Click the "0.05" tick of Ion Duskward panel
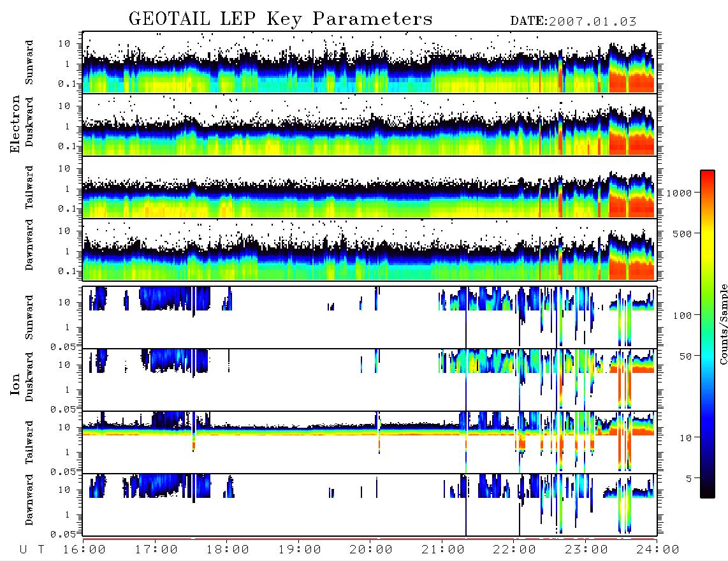728x561 pixels. (x=63, y=409)
